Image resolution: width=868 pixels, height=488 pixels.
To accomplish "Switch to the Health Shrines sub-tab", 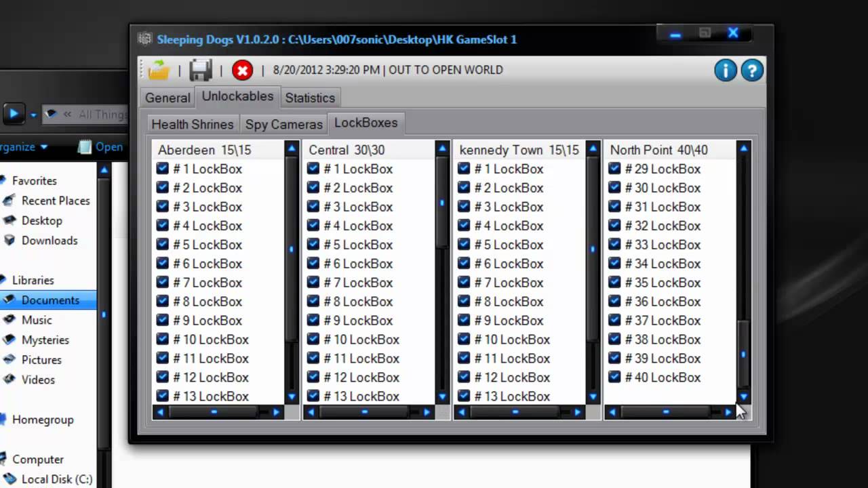I will [193, 124].
